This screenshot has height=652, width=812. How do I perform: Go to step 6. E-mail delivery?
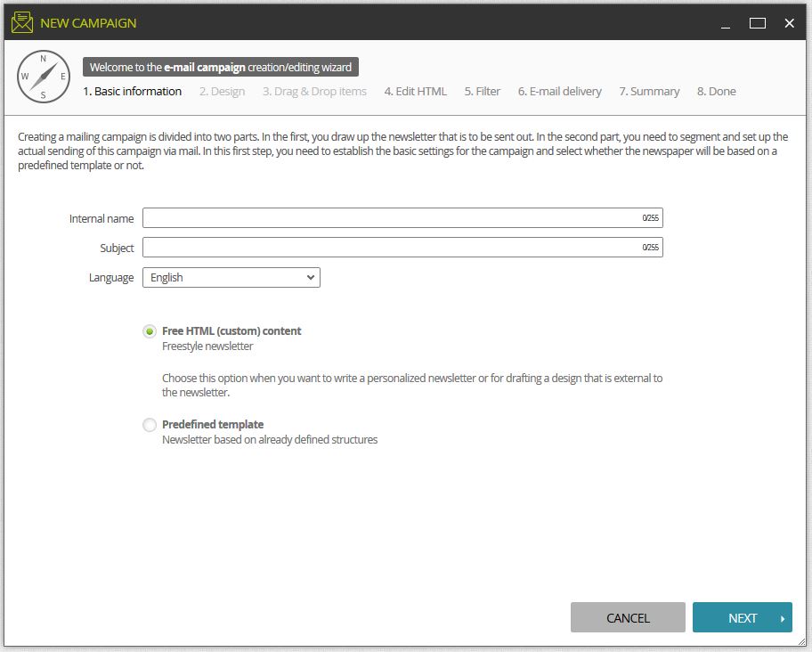560,91
